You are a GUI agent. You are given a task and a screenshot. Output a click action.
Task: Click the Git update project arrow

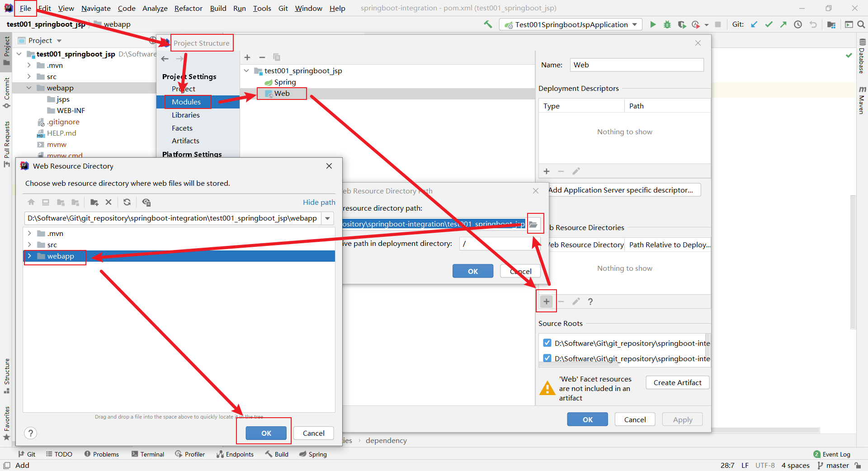754,24
